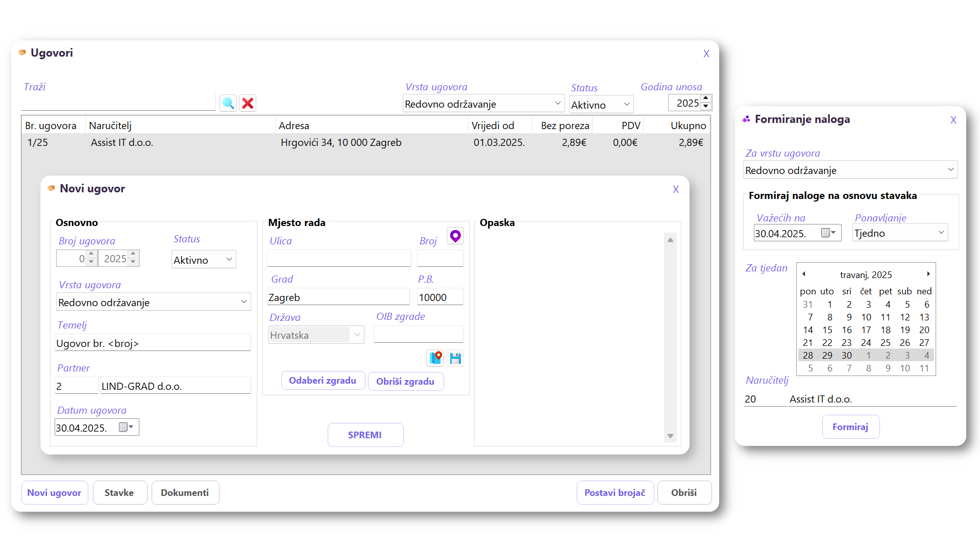Open the Status Aktivno dropdown in Novi ugovor

coord(229,260)
